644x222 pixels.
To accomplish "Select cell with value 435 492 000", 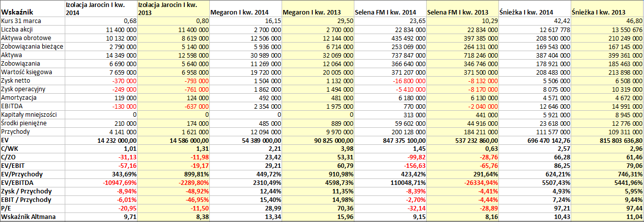I will [x=390, y=38].
